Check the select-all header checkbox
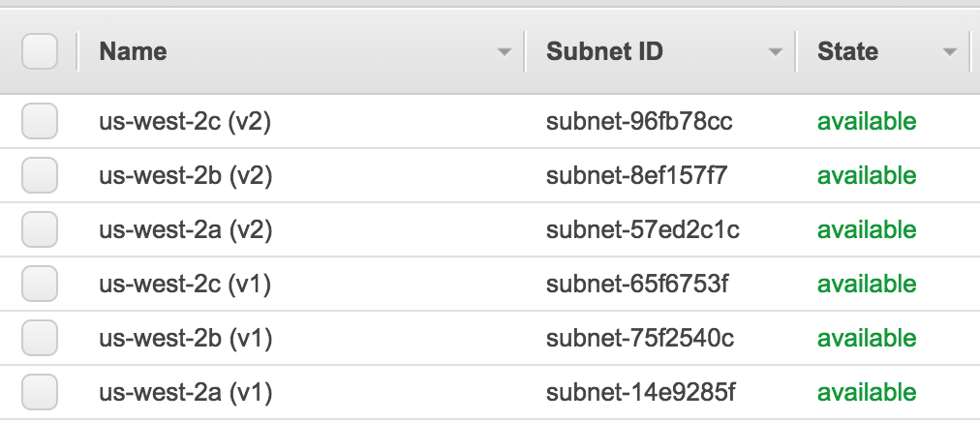The image size is (980, 422). click(40, 51)
